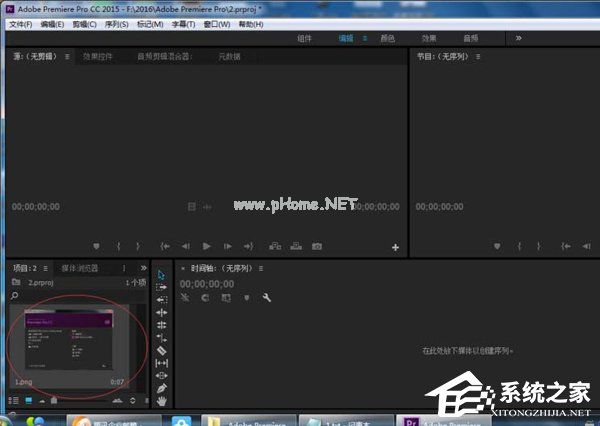Select the Razor tool
Image resolution: width=600 pixels, height=426 pixels.
pos(161,350)
